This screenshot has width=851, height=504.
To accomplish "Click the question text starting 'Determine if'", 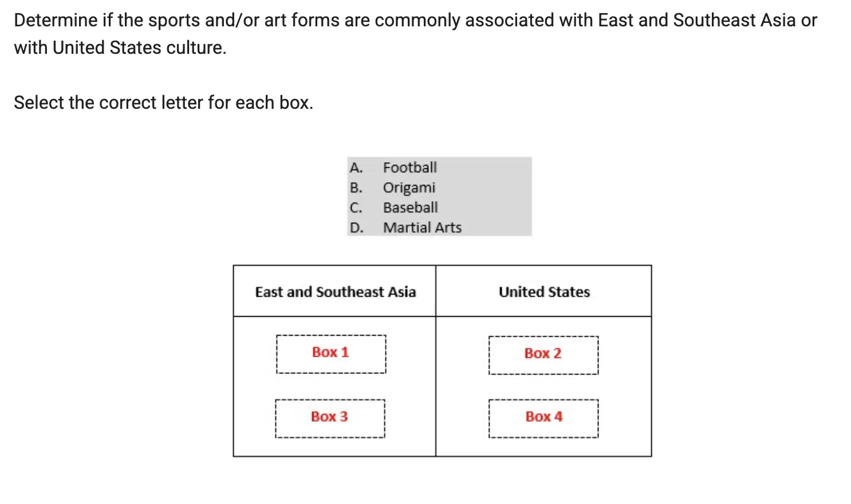I will [415, 34].
